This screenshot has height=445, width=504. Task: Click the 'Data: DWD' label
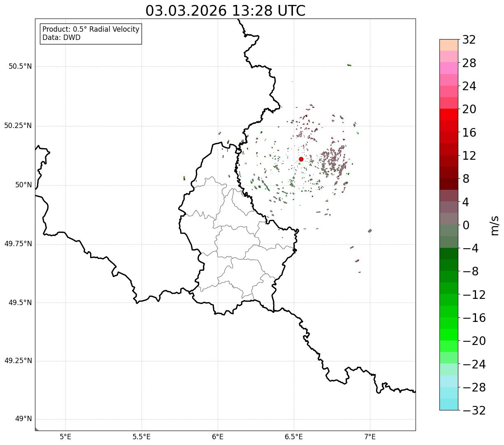point(62,37)
